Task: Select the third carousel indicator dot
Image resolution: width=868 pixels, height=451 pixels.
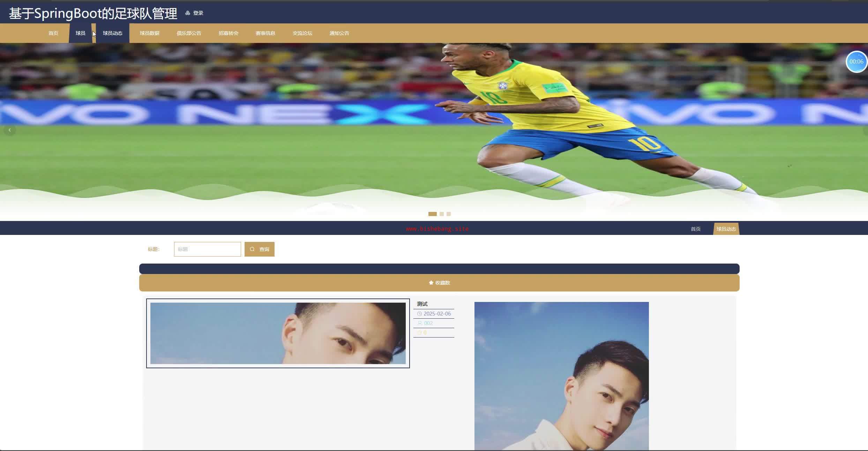Action: point(449,214)
